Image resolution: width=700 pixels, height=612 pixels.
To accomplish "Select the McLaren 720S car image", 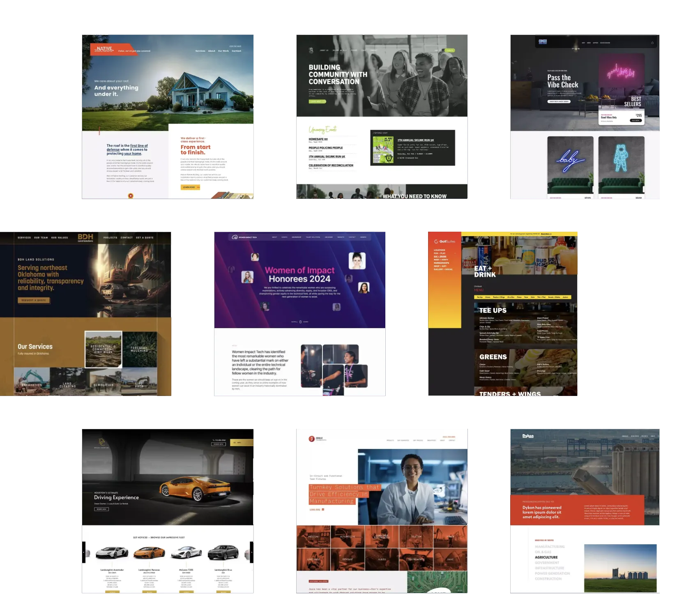I will (x=186, y=553).
